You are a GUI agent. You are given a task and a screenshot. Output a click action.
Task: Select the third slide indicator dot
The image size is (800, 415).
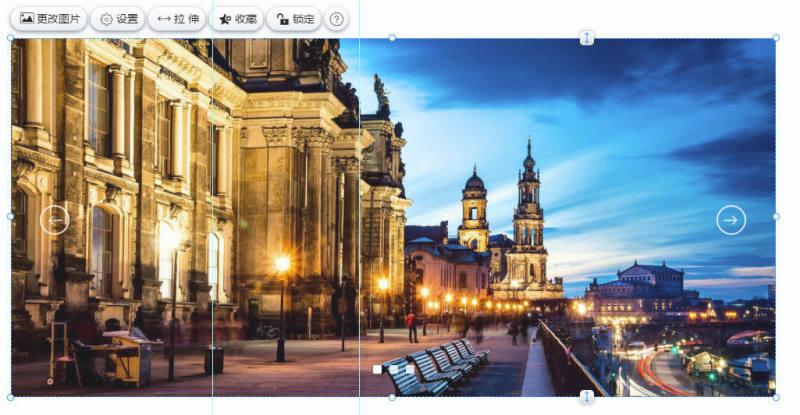tap(410, 369)
